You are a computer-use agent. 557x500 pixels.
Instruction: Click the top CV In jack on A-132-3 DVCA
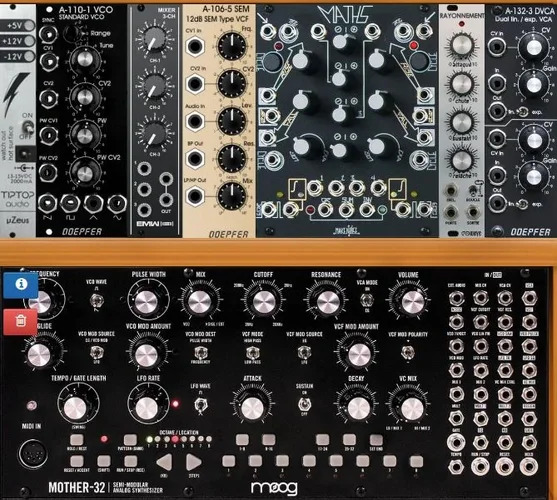497,47
